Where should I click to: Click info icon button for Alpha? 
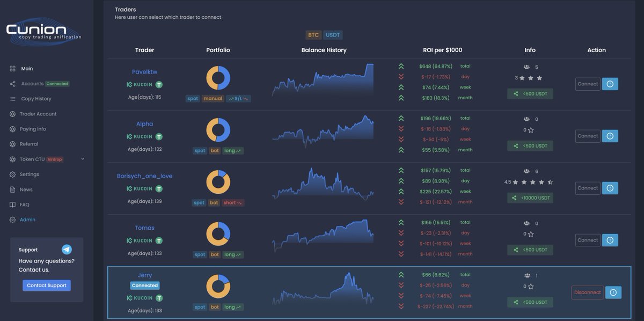[610, 136]
